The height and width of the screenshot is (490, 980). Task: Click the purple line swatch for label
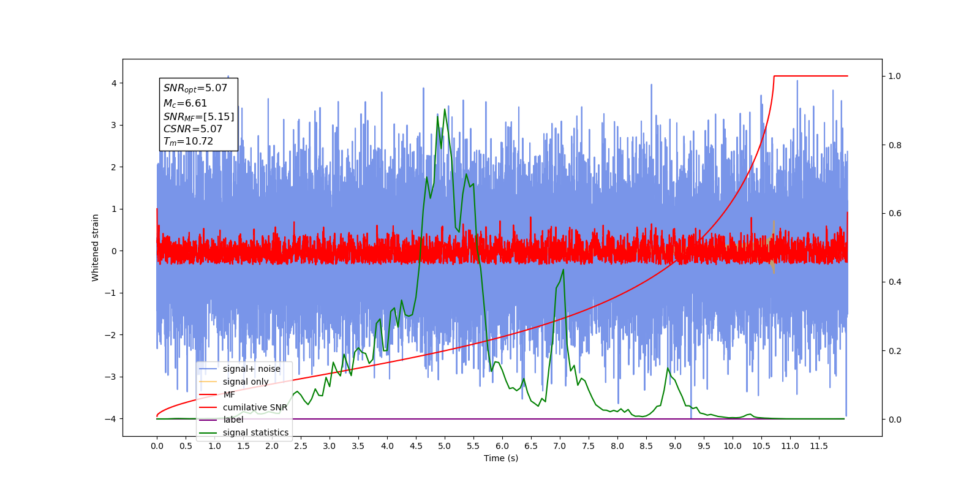(x=208, y=420)
